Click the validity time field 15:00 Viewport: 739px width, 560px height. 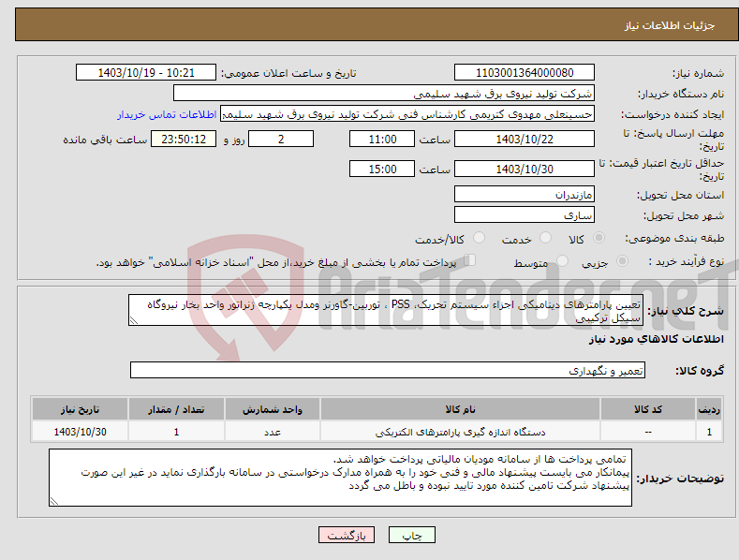[382, 169]
